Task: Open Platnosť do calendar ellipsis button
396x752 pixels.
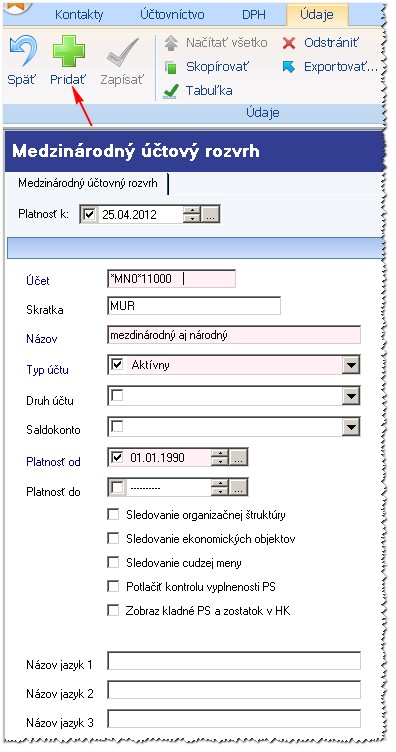Action: click(238, 488)
